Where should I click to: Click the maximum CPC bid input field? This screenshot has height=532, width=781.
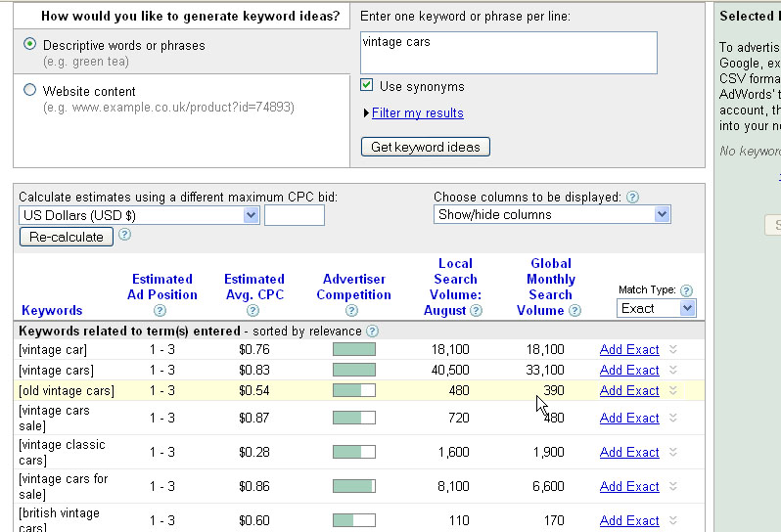tap(295, 215)
